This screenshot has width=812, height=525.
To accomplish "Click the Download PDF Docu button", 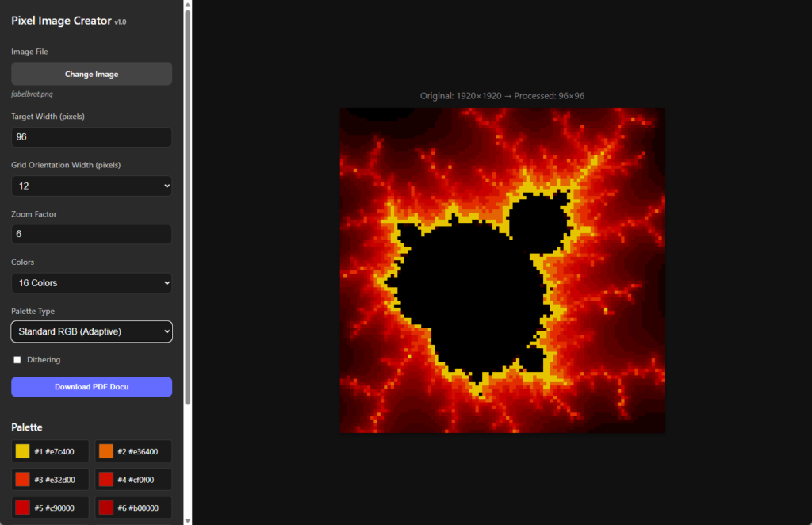I will click(x=91, y=387).
